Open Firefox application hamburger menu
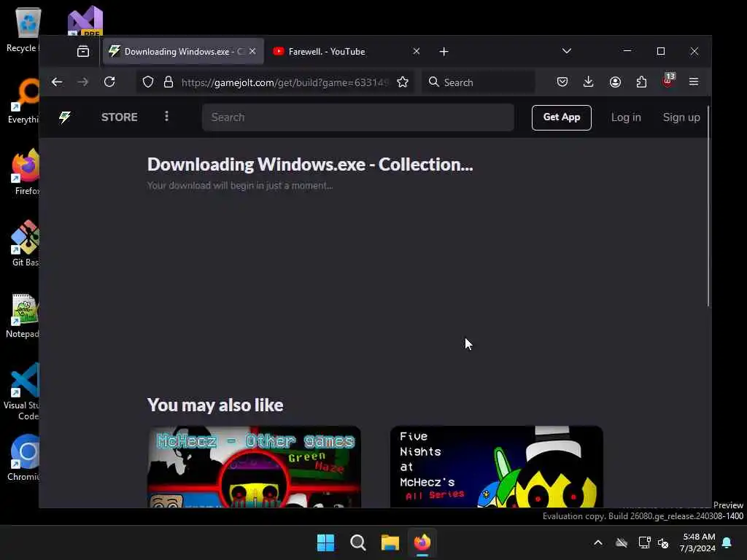The width and height of the screenshot is (747, 560). (x=694, y=82)
